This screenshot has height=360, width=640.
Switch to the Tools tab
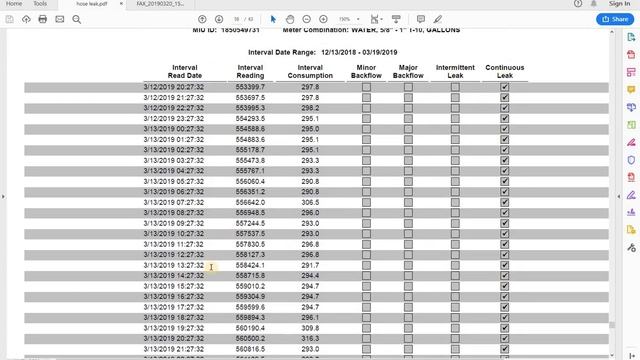40,4
